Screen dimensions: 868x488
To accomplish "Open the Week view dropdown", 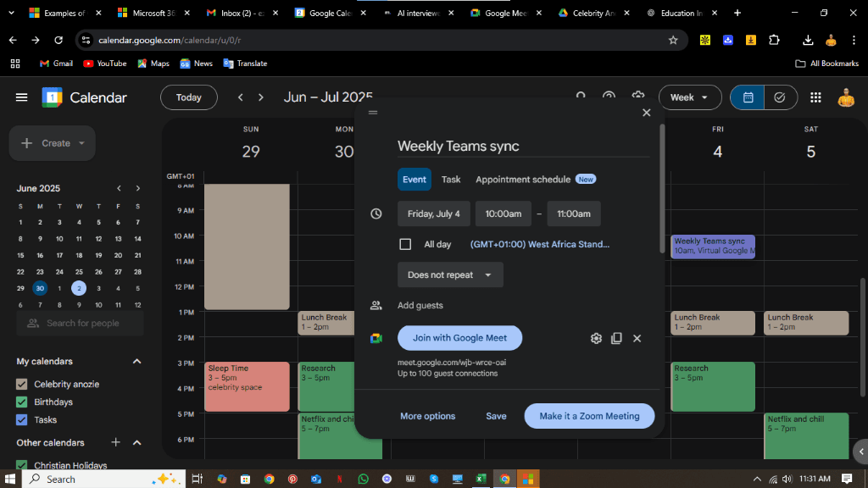I will pos(689,97).
